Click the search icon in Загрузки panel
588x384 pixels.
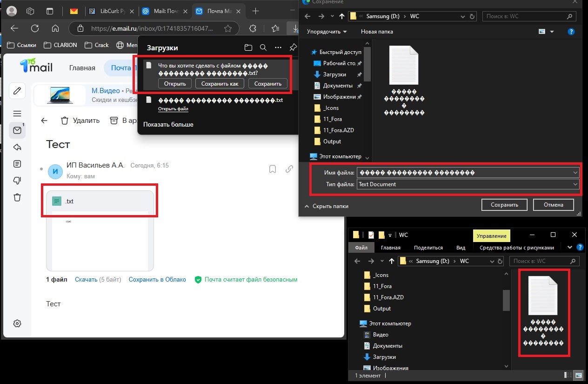[x=263, y=47]
